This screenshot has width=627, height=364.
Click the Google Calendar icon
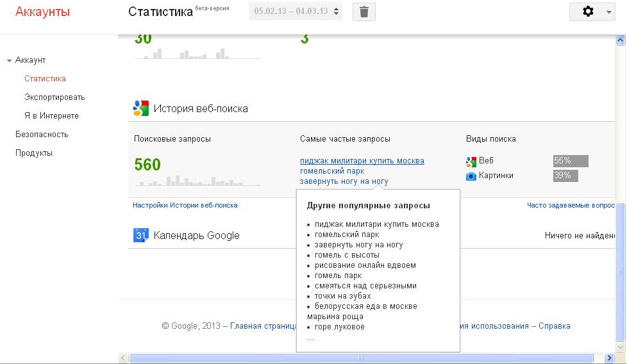tap(141, 235)
